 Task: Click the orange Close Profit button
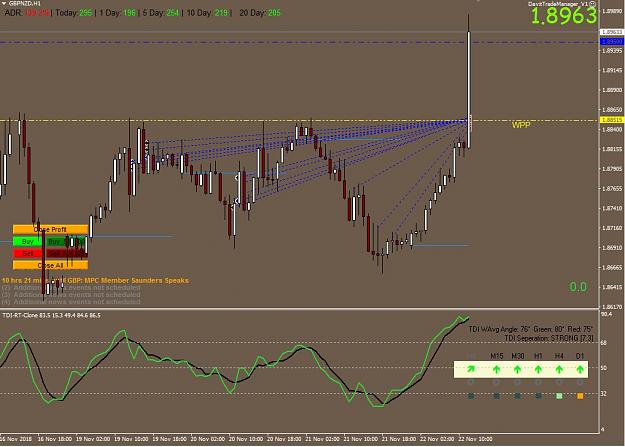point(50,229)
